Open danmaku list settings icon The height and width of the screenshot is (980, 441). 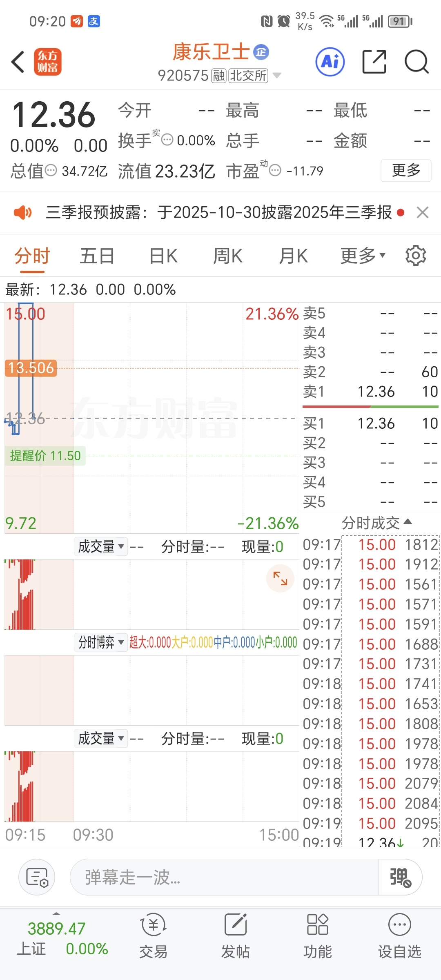point(37,877)
